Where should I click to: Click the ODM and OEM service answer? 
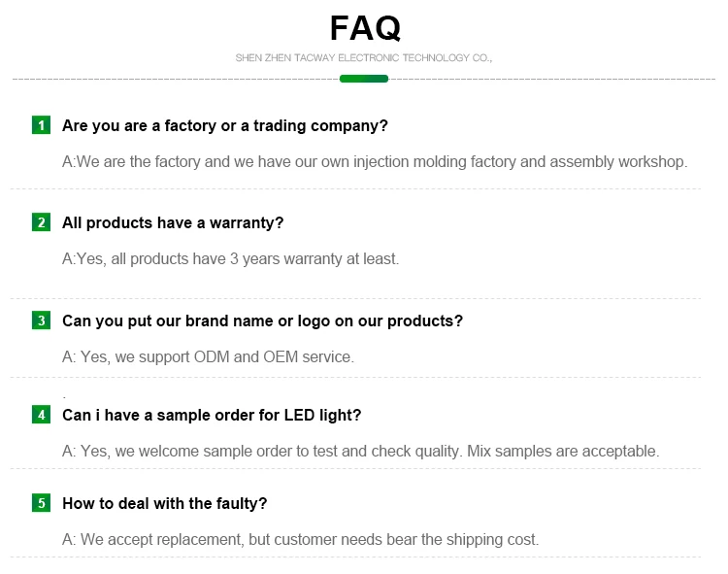pyautogui.click(x=208, y=356)
